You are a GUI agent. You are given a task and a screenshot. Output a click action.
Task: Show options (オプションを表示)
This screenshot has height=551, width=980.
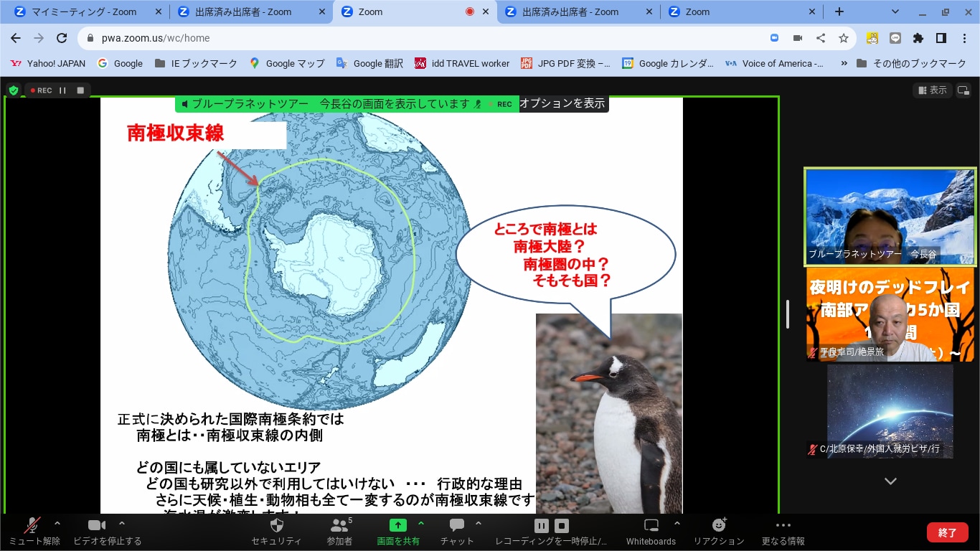coord(562,103)
